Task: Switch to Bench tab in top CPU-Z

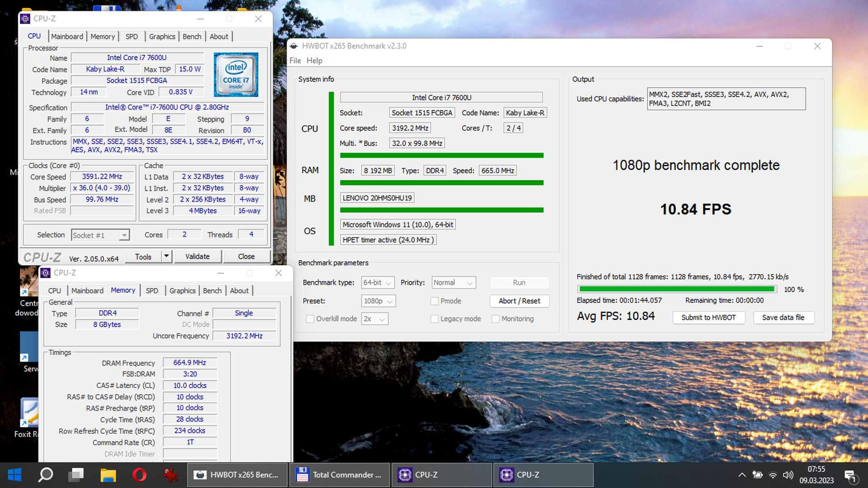Action: click(192, 37)
